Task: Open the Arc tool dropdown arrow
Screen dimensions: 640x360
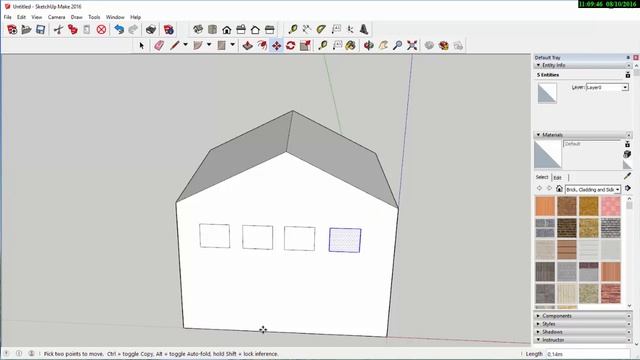Action: tap(209, 44)
